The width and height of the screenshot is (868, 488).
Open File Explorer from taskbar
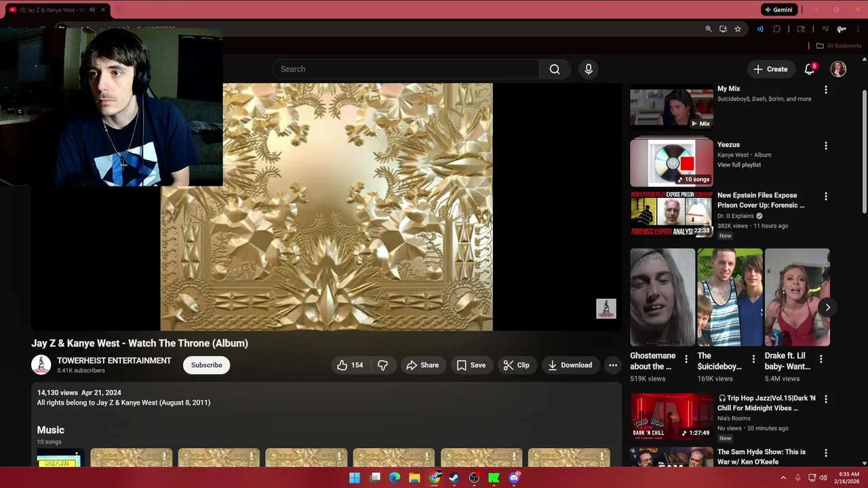(414, 478)
